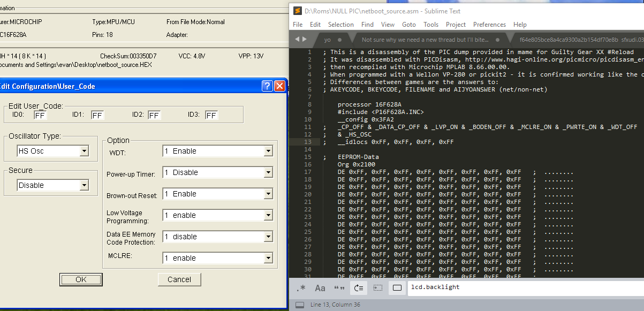Open the Selection menu

click(341, 25)
